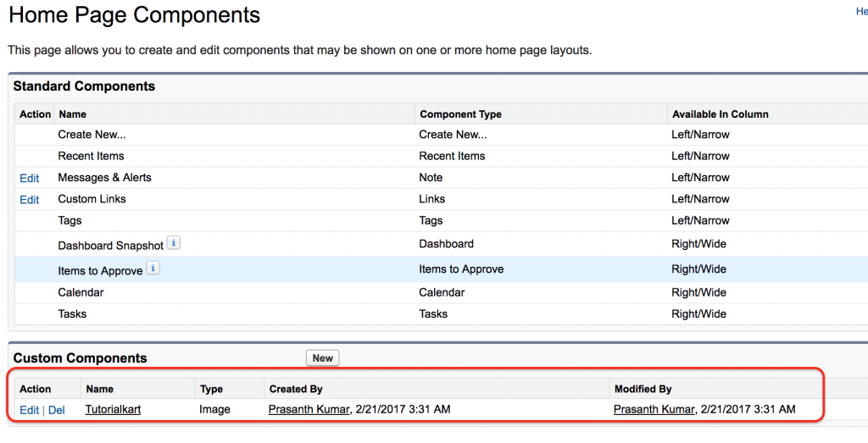
Task: Select the Tasks component row
Action: click(441, 313)
